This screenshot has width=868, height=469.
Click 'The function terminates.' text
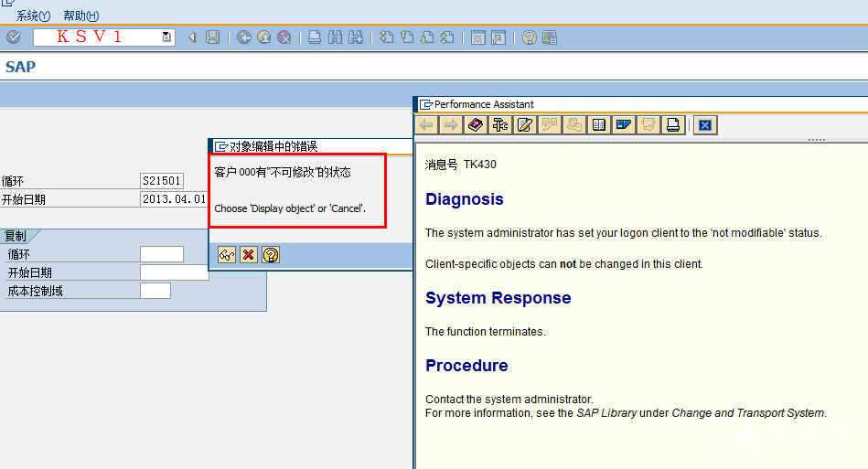point(486,331)
